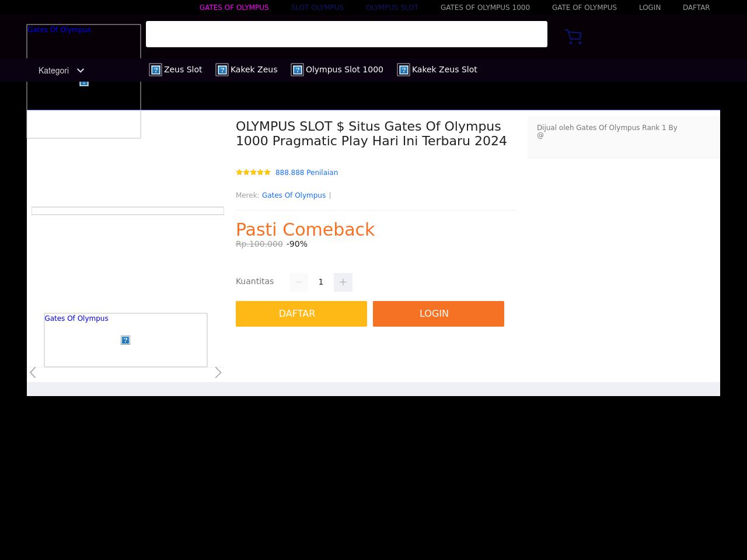The width and height of the screenshot is (747, 560).
Task: Click the yellow DAFTAR button
Action: pos(301,314)
